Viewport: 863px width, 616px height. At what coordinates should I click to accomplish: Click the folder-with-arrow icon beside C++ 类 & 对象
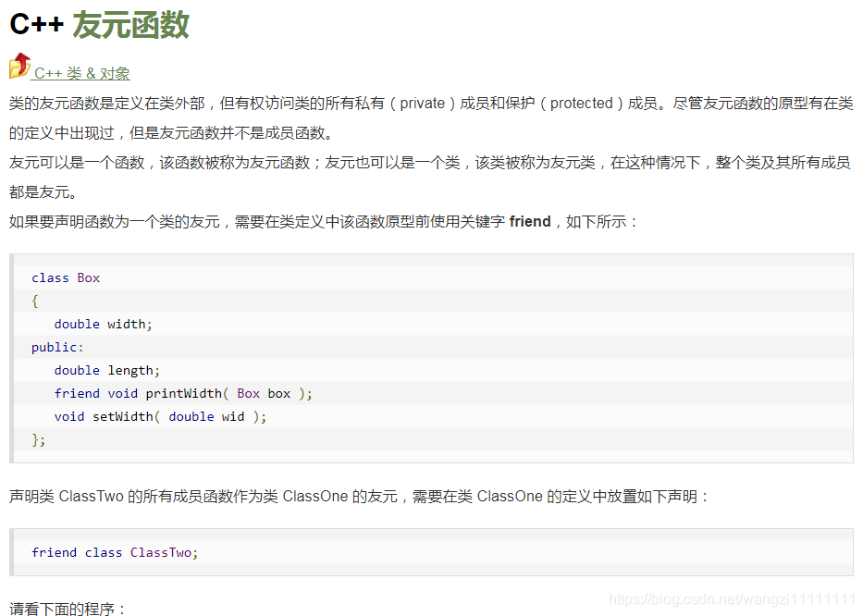[19, 66]
